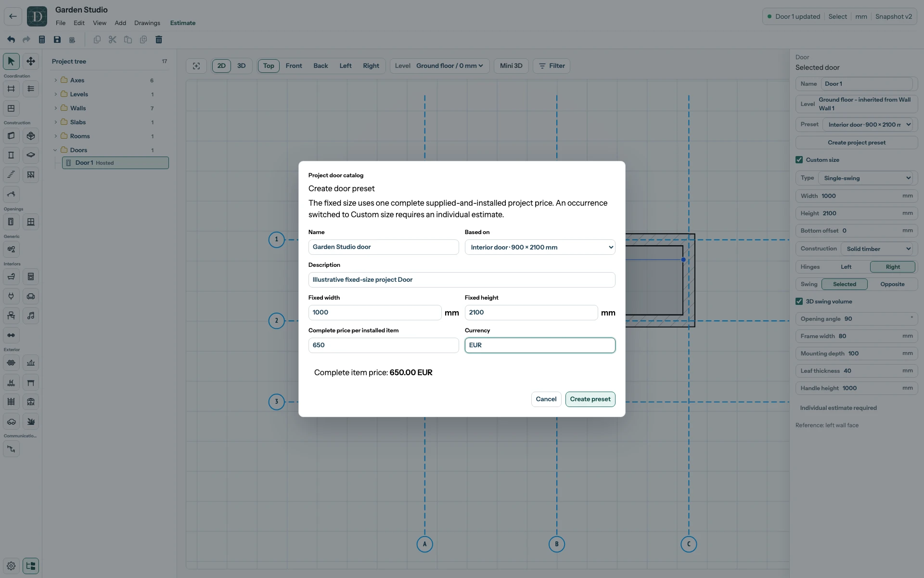Click the Filter button
Viewport: 924px width, 578px height.
(552, 66)
